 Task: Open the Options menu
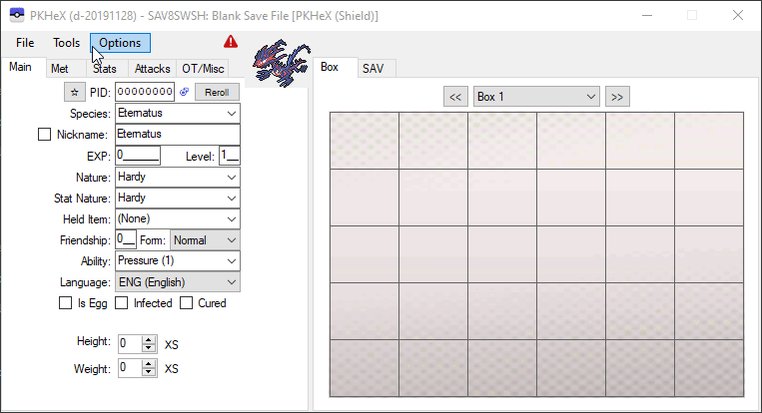(120, 43)
